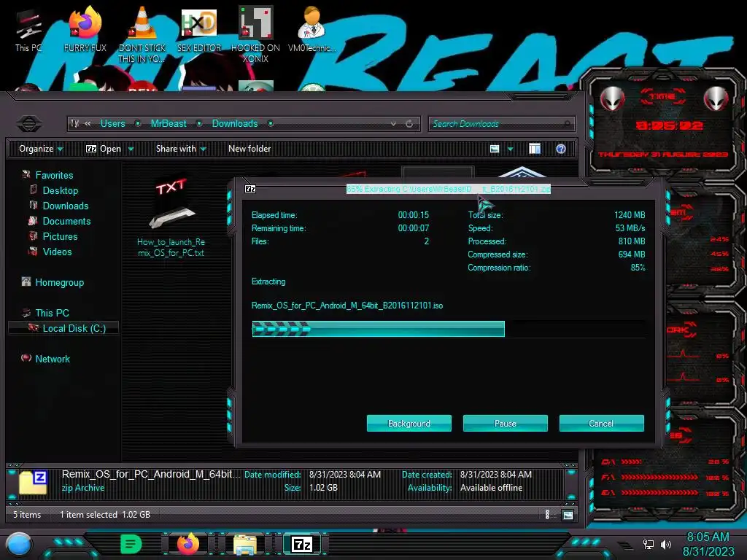
Task: Select Favorites in navigation pane
Action: point(54,175)
